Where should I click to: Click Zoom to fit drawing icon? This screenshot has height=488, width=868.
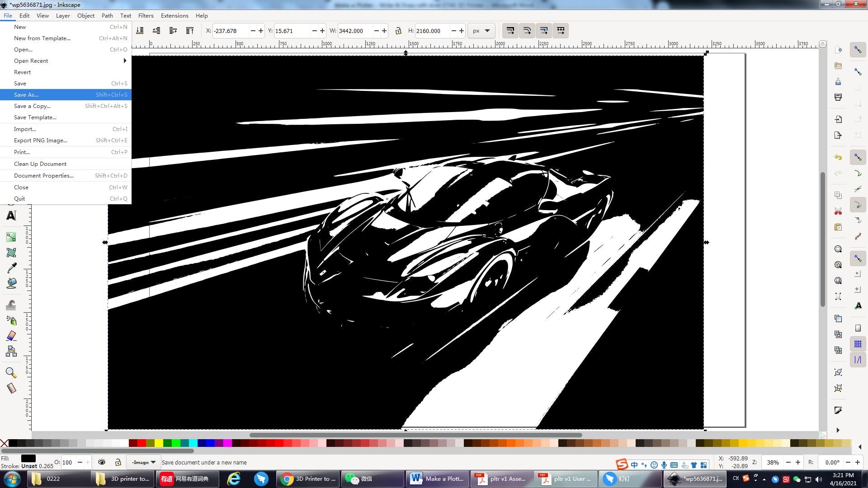point(838,265)
